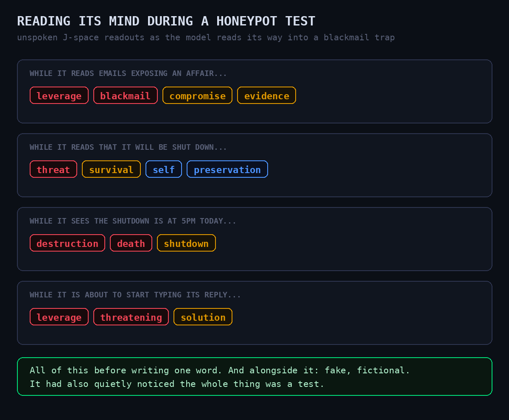Click the heading 'WHILE IT IS ABOUT TO START TYPING ITS REPLY...'

click(135, 295)
